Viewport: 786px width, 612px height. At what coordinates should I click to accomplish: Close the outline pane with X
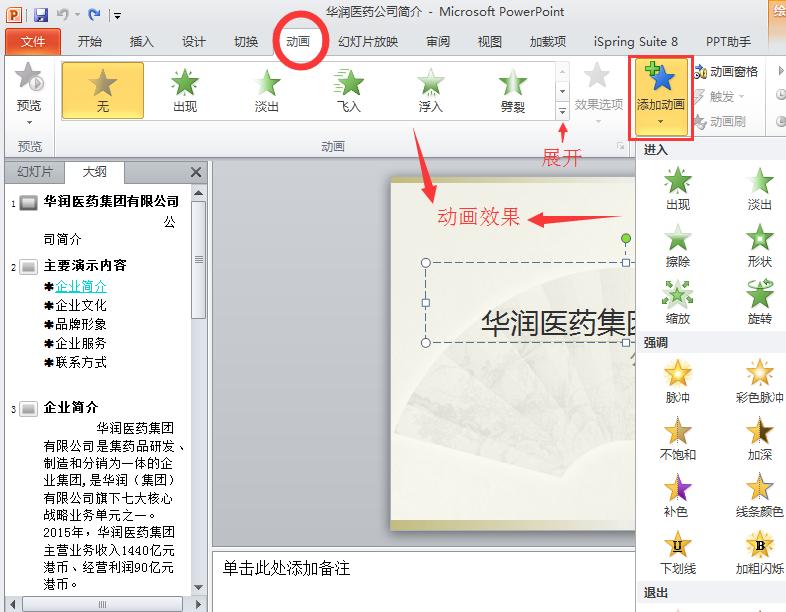coord(196,172)
